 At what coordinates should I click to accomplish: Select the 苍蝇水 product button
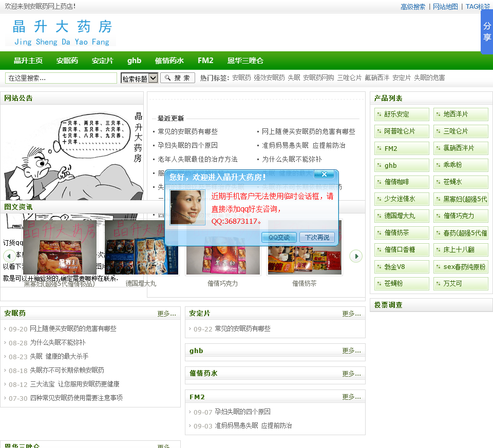(x=461, y=182)
